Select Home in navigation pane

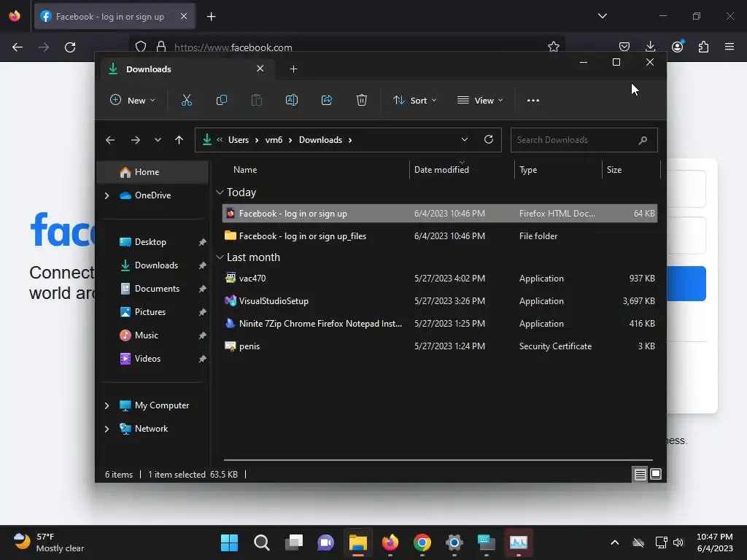coord(152,172)
